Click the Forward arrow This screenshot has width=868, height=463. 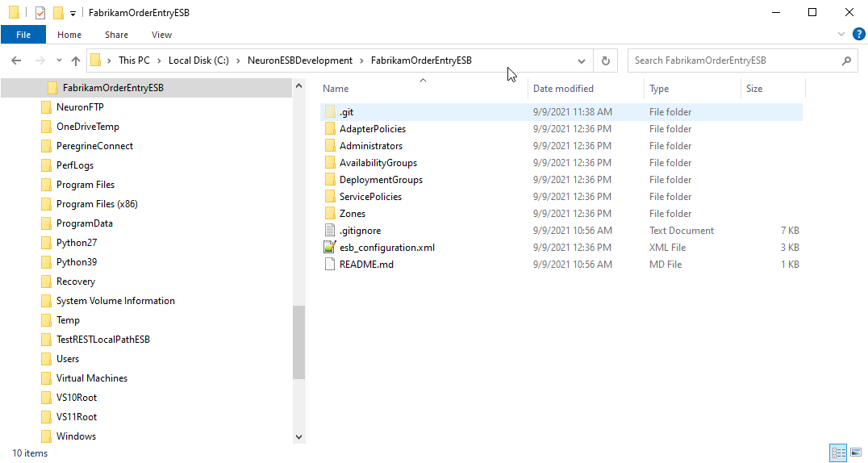(40, 60)
